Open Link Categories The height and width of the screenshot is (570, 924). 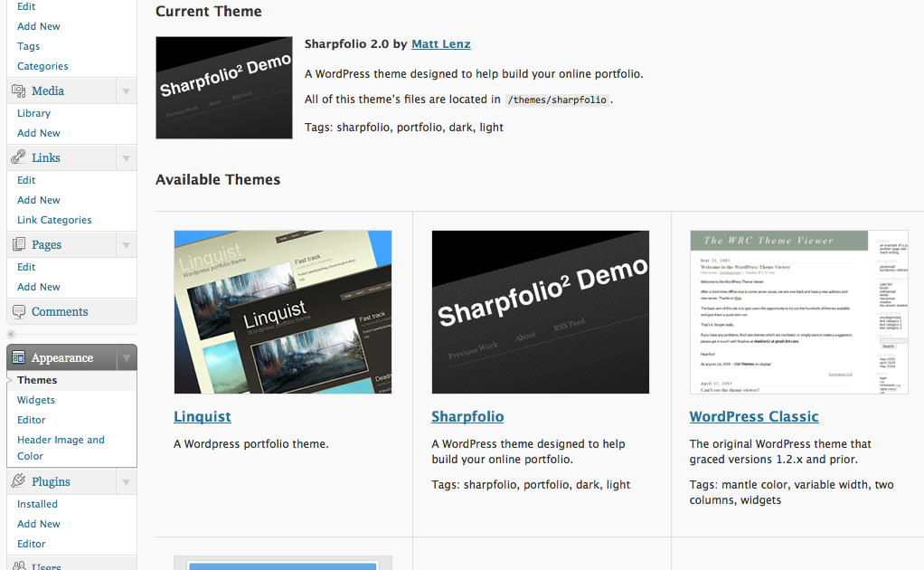coord(54,220)
